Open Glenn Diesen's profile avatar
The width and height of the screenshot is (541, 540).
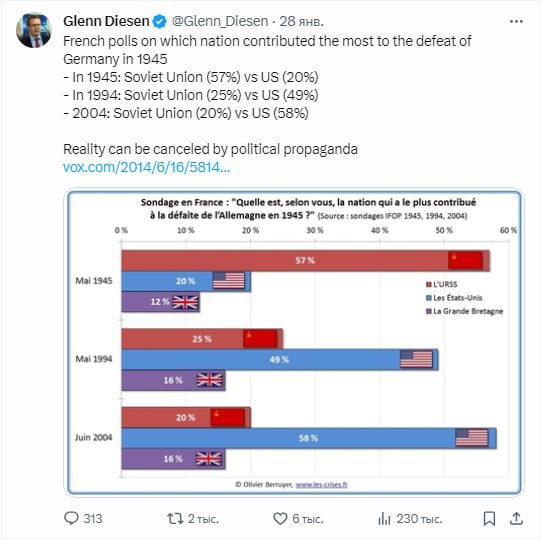tap(34, 30)
